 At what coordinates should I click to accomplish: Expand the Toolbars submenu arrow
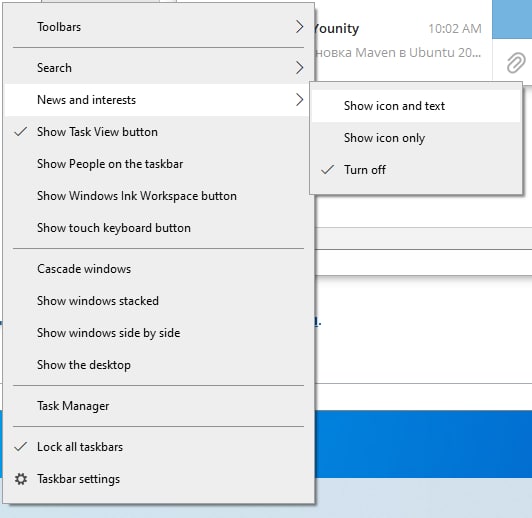click(299, 27)
